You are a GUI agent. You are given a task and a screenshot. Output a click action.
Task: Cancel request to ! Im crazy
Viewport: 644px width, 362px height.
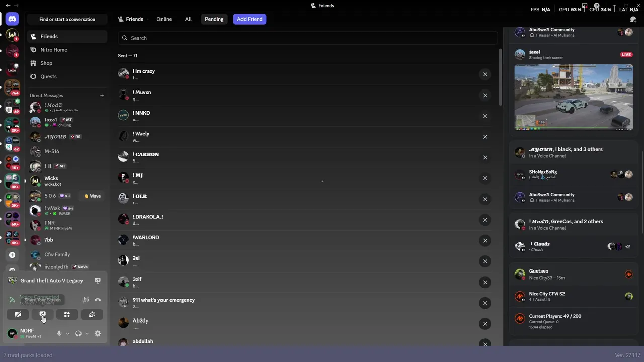pos(485,74)
